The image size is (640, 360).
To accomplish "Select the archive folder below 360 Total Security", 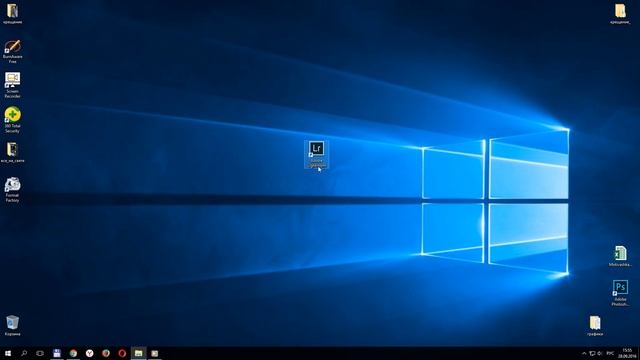I will tap(13, 153).
